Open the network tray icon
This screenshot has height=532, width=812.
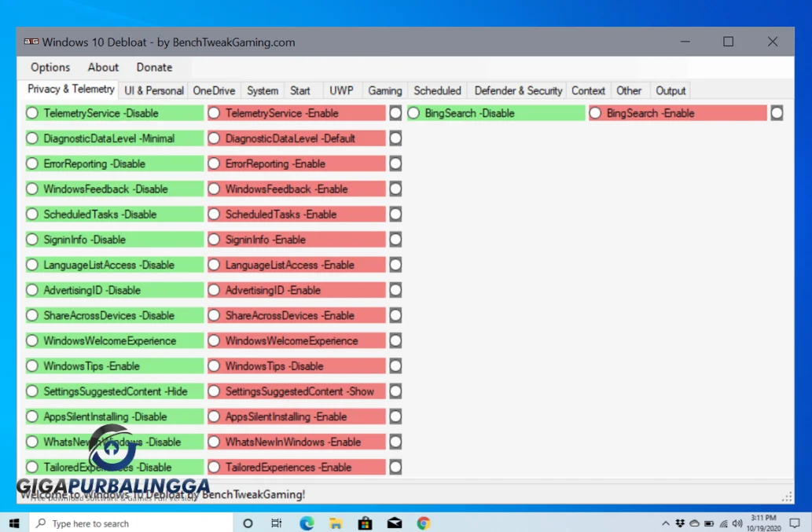723,523
